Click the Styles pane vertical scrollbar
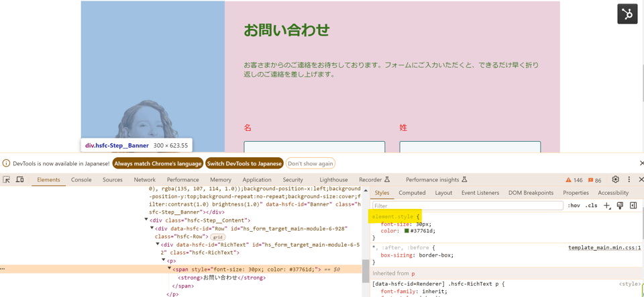 pyautogui.click(x=641, y=225)
